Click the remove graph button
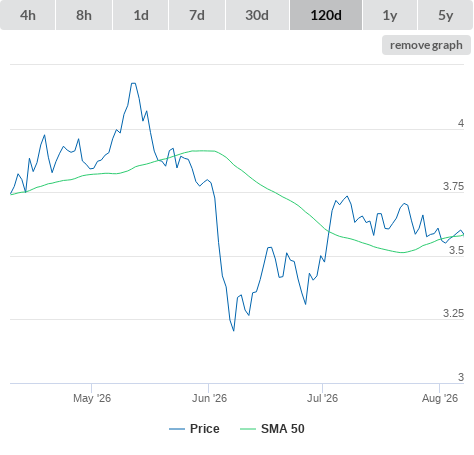Viewport: 474px width, 455px height. click(426, 45)
